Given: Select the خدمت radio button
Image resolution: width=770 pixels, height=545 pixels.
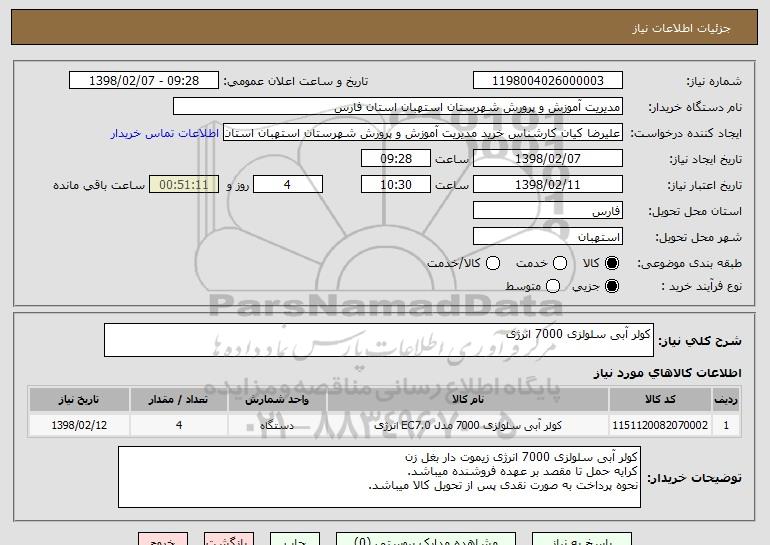Looking at the screenshot, I should point(560,263).
